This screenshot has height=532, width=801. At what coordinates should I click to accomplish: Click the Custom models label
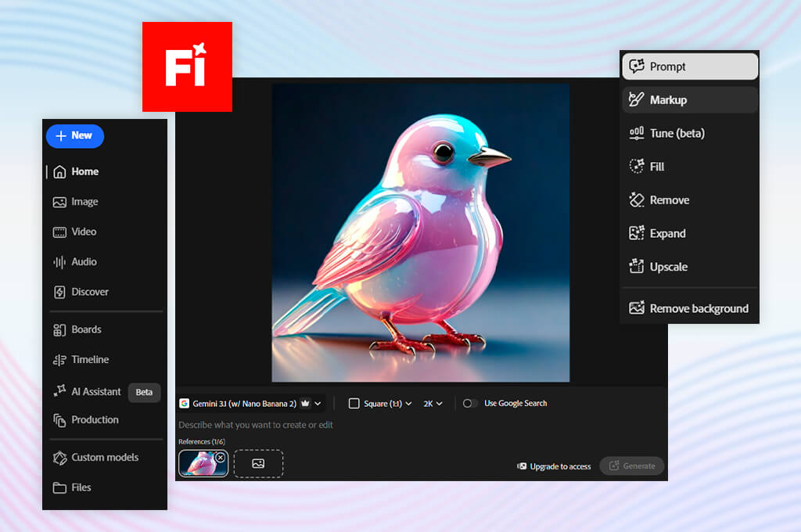105,458
